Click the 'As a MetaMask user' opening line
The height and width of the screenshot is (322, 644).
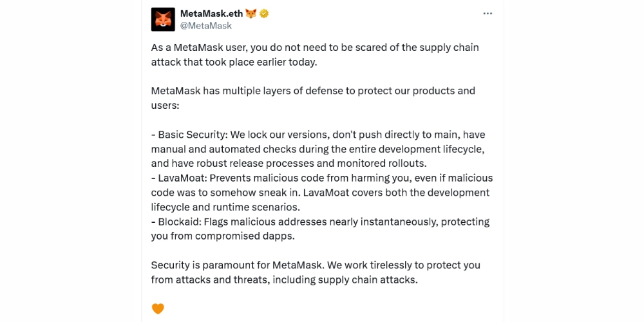coord(315,48)
